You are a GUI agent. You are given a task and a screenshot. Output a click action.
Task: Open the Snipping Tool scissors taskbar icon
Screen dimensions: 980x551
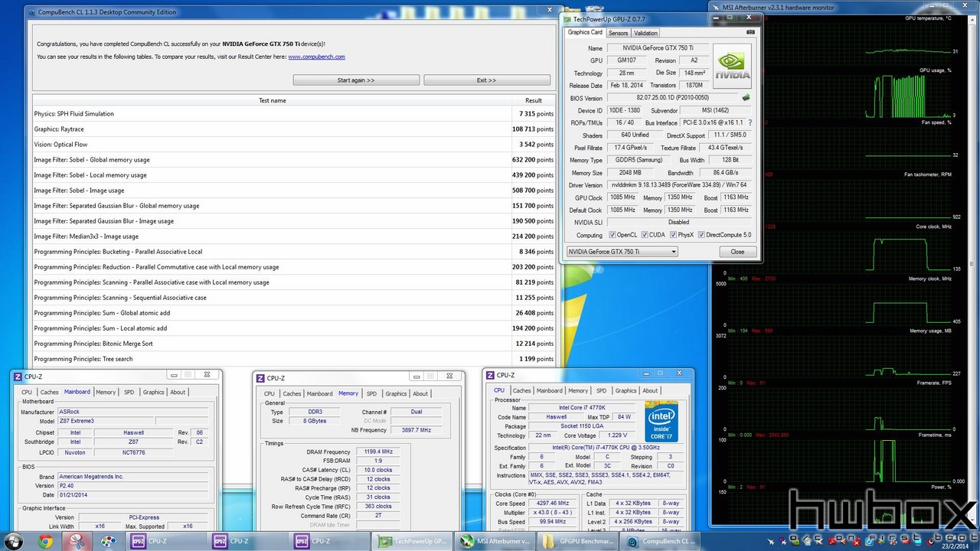coord(77,542)
